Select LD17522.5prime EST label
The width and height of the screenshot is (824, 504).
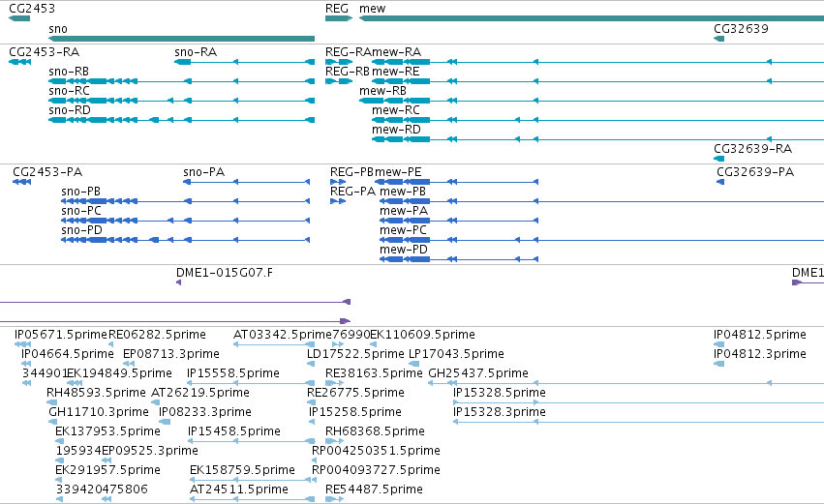[x=355, y=354]
